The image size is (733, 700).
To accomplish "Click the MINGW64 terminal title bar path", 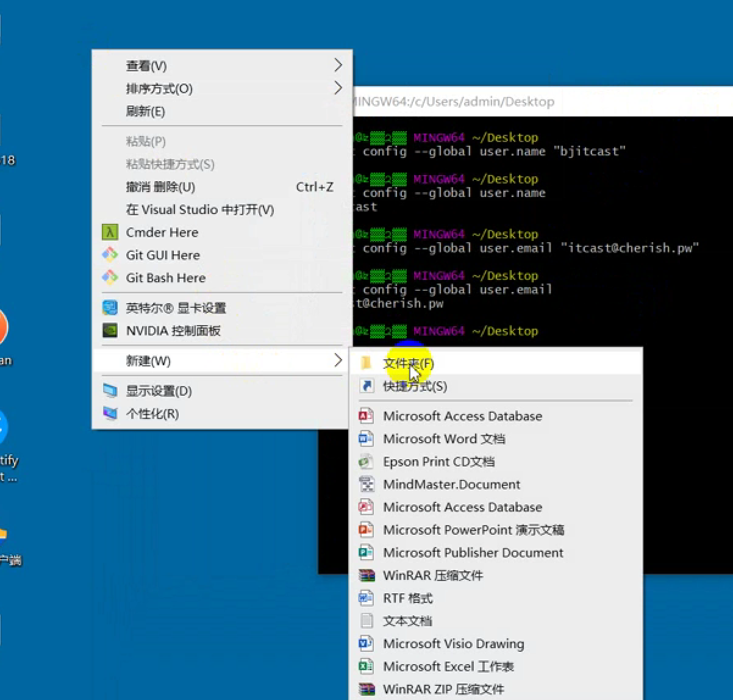I will [454, 101].
